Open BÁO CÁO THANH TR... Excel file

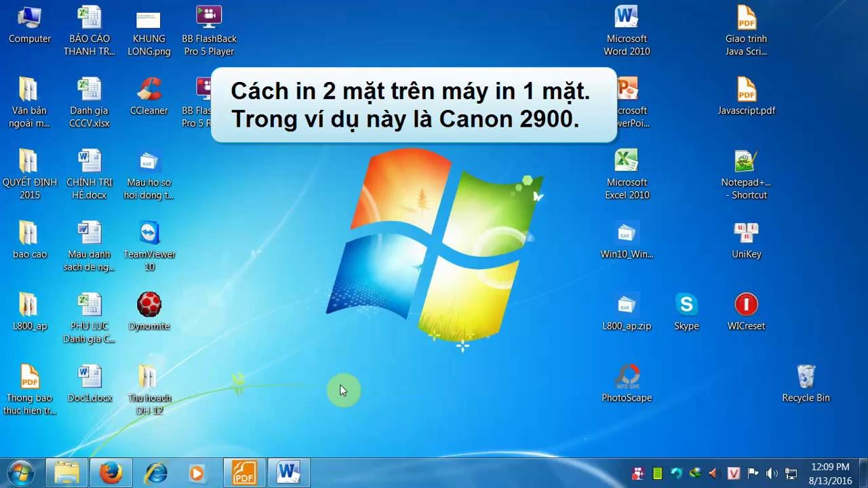coord(90,31)
